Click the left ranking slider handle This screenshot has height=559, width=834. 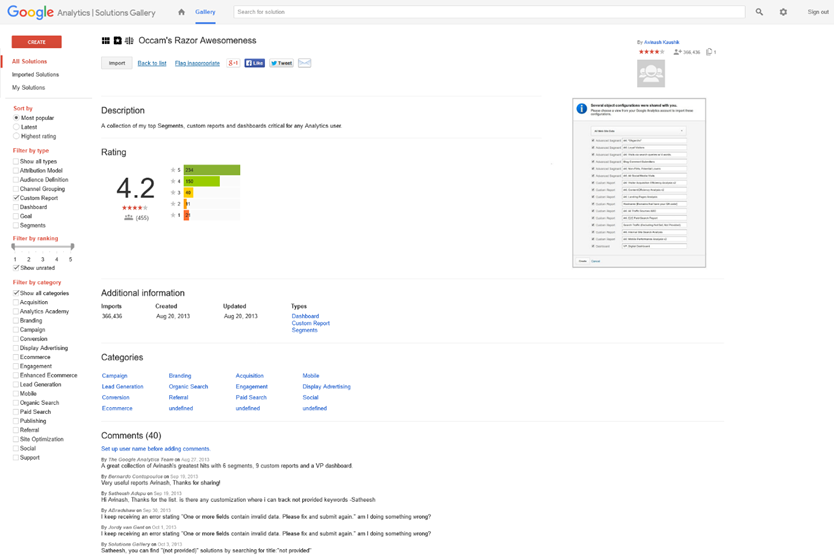pos(15,246)
